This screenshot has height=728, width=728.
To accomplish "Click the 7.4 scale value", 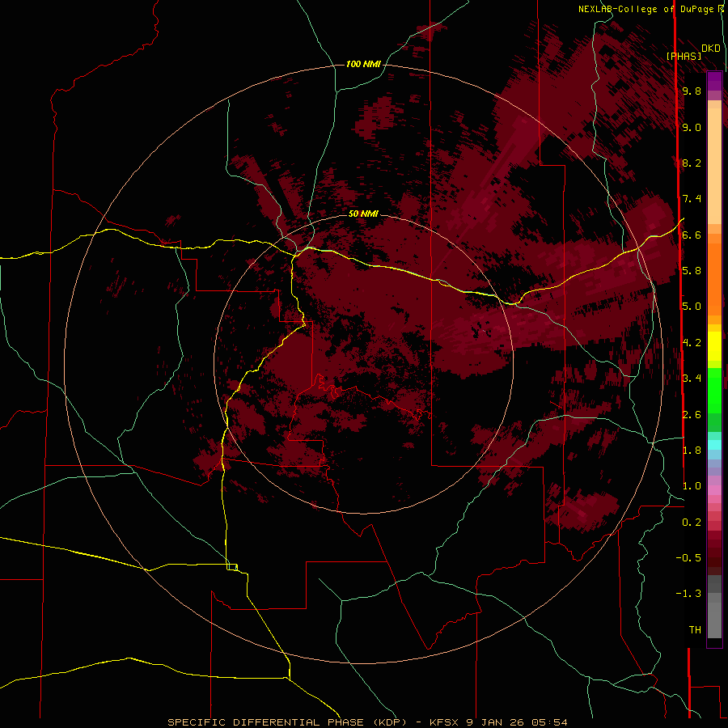I will coord(692,199).
